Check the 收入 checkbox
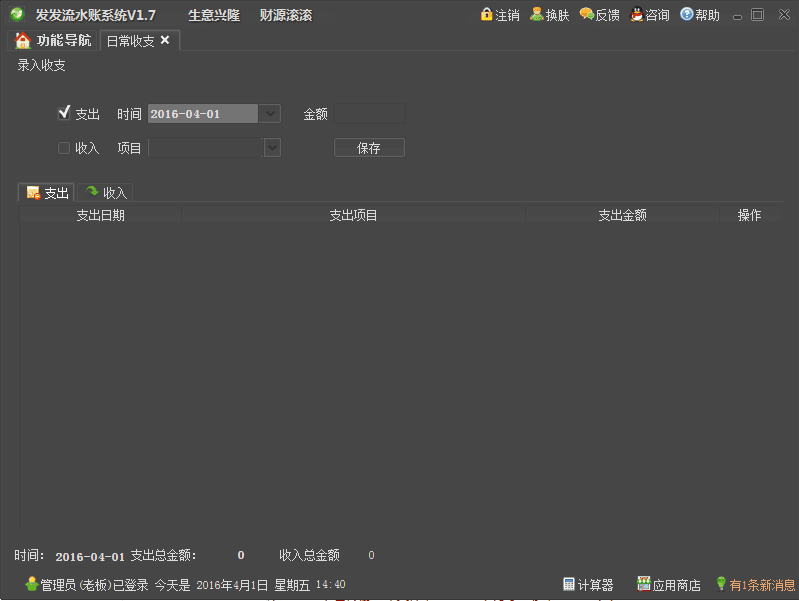799x601 pixels. click(x=64, y=148)
